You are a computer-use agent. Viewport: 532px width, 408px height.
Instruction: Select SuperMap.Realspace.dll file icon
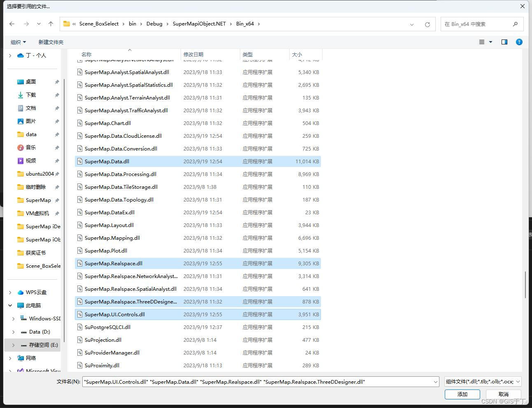pos(80,263)
